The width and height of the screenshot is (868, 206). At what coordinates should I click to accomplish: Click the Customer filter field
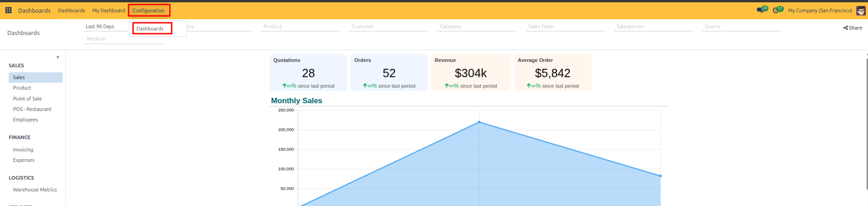(x=388, y=26)
